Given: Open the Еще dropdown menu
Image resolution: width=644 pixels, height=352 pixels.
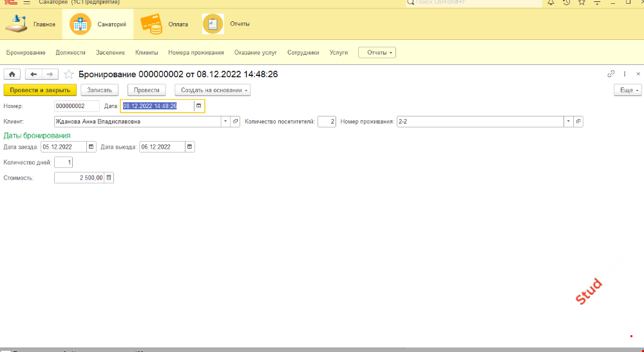Looking at the screenshot, I should click(x=627, y=90).
